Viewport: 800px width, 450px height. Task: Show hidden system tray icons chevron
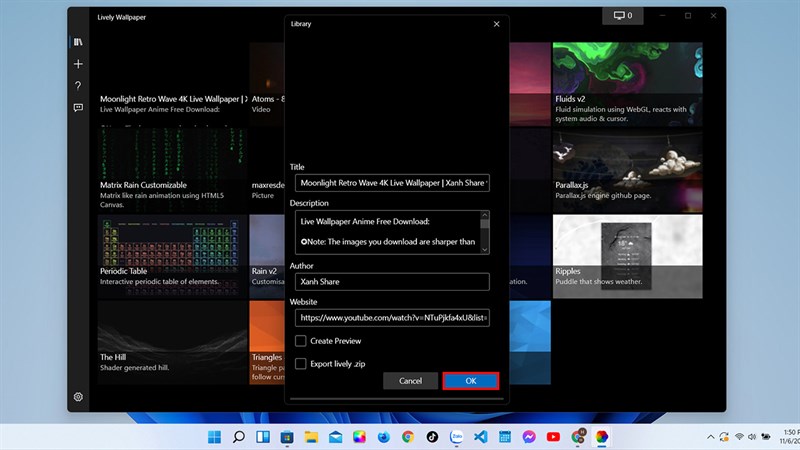pos(711,437)
